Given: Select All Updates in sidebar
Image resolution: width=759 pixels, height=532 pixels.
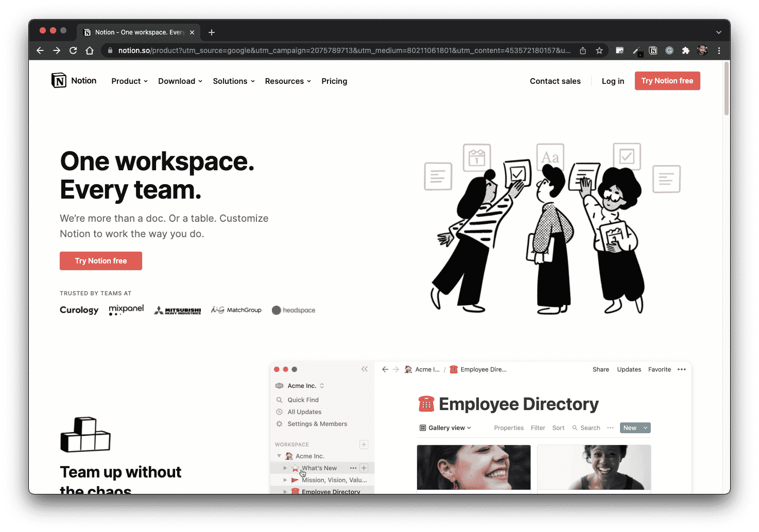Looking at the screenshot, I should [x=304, y=412].
